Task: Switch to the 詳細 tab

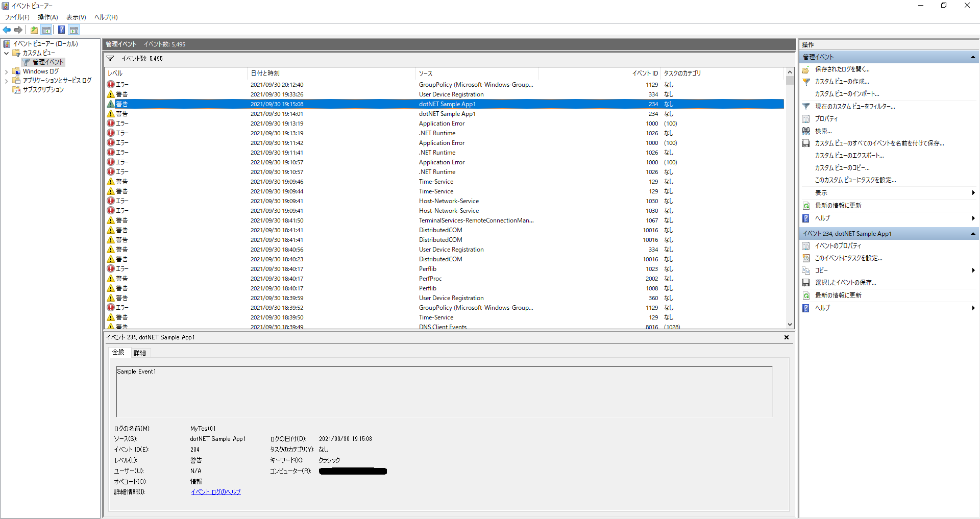Action: [140, 352]
